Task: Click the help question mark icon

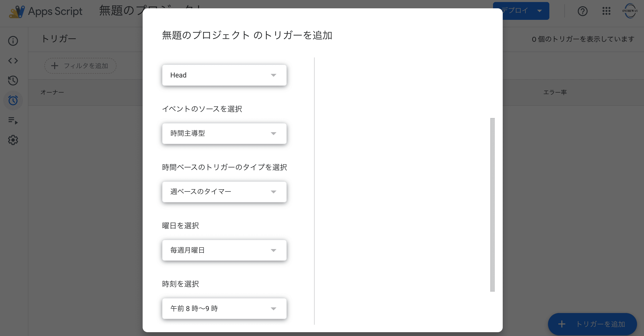Action: pyautogui.click(x=582, y=11)
